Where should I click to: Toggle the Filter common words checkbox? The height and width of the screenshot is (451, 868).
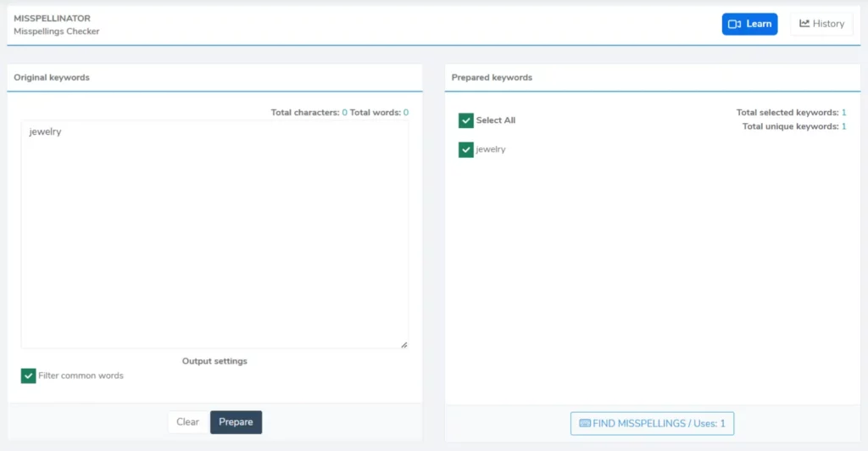tap(29, 376)
